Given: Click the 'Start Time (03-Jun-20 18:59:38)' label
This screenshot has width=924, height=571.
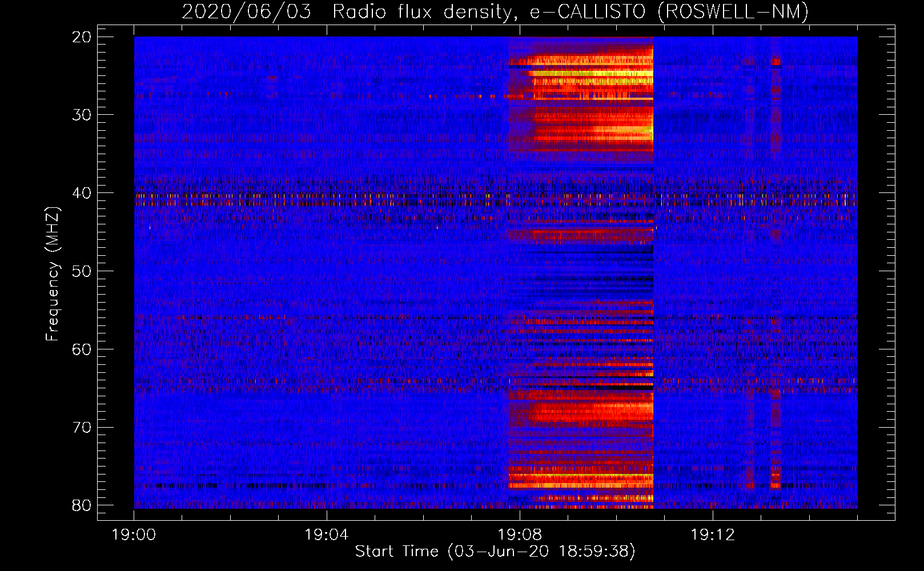Looking at the screenshot, I should pos(495,552).
